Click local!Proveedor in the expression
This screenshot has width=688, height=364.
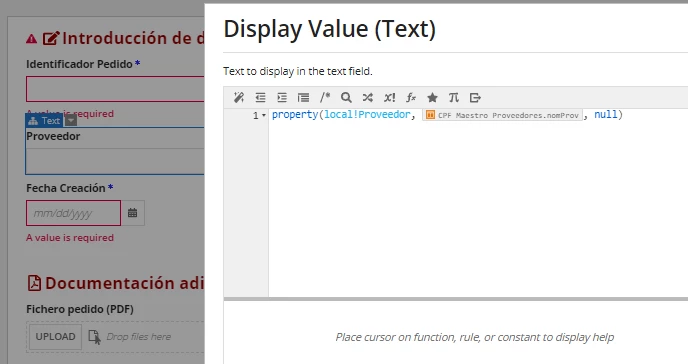367,115
